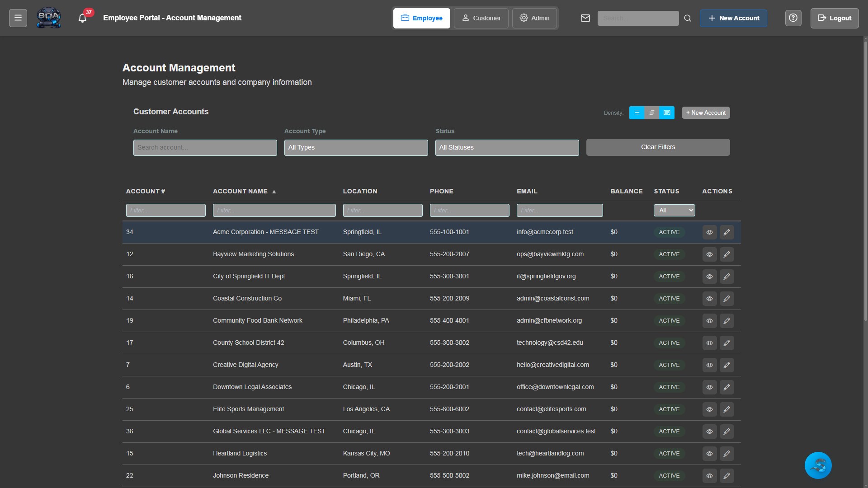Open the All status column dropdown
868x488 pixels.
[x=674, y=210]
